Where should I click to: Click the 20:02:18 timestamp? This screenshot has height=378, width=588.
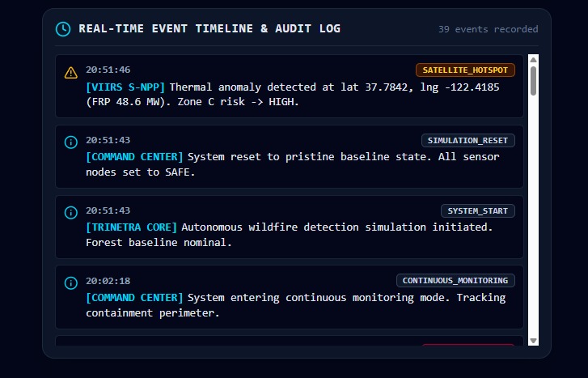tap(108, 281)
